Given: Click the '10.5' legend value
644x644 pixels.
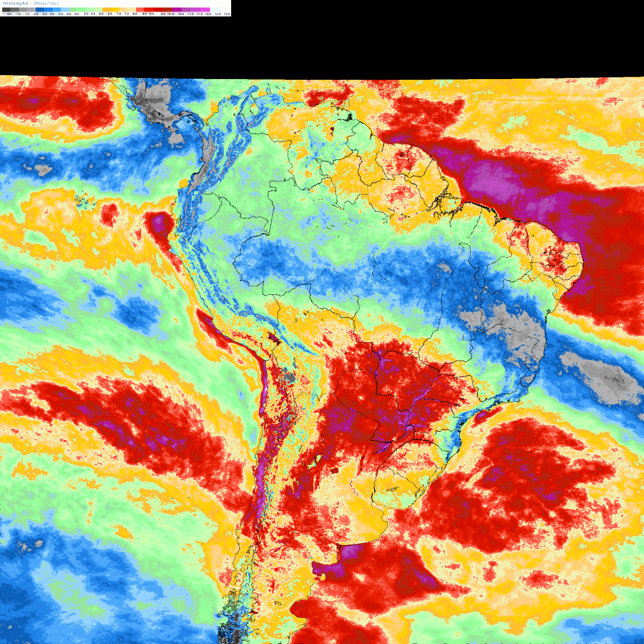Looking at the screenshot, I should (x=181, y=14).
